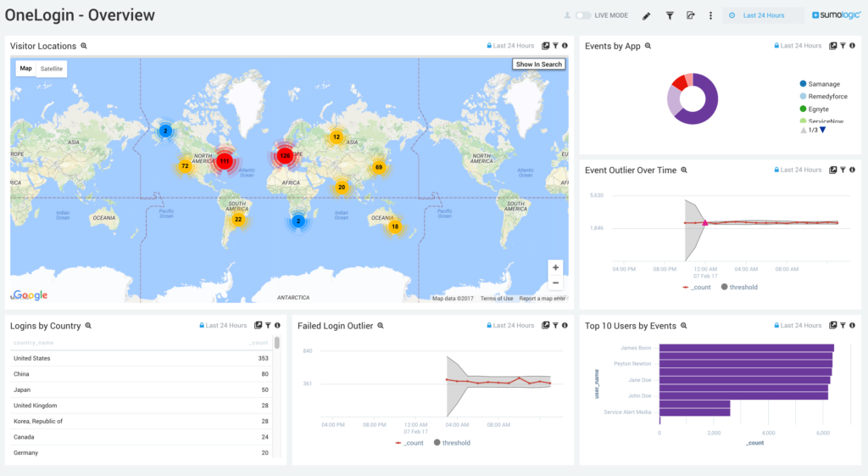This screenshot has width=868, height=476.
Task: Toggle Remedyforce series in the legend
Action: [x=824, y=97]
